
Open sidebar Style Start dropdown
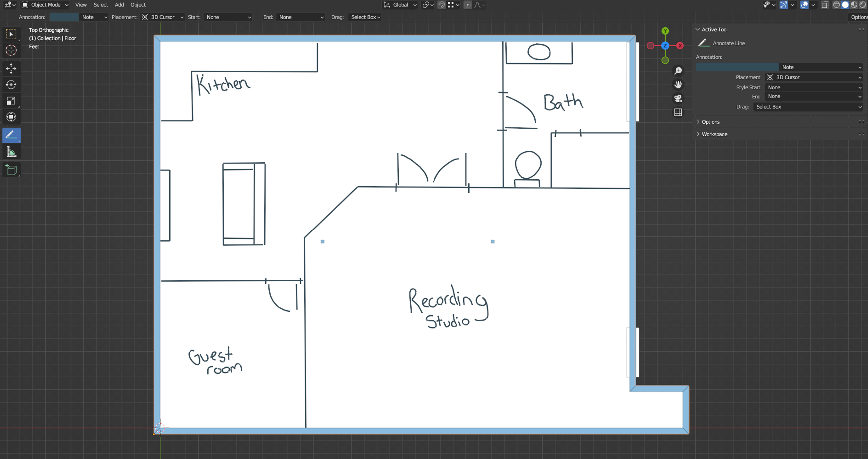[814, 87]
